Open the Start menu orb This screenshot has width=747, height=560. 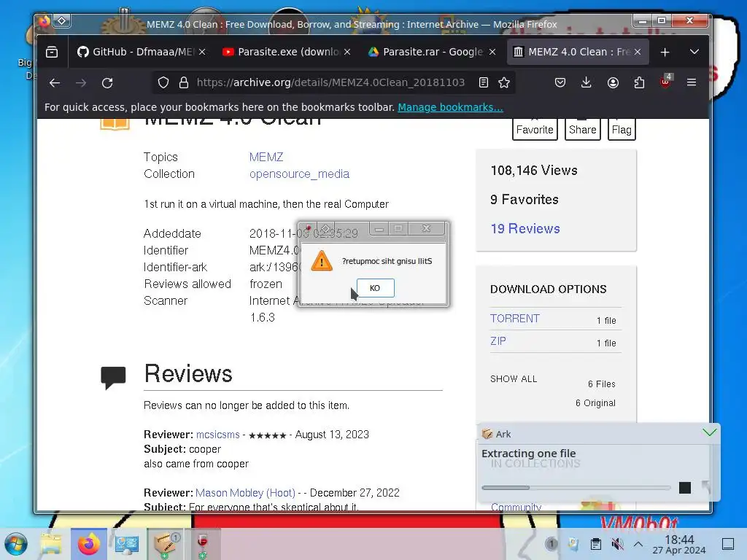[16, 544]
